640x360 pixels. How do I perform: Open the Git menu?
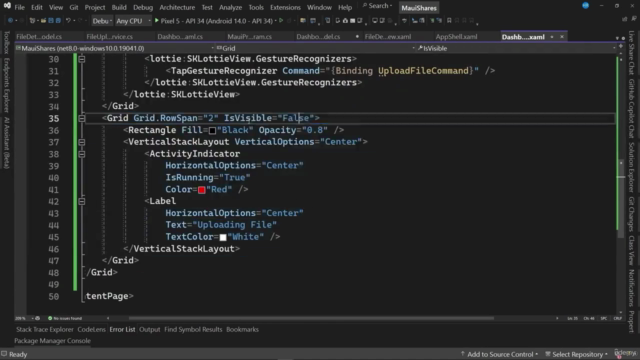coord(73,7)
